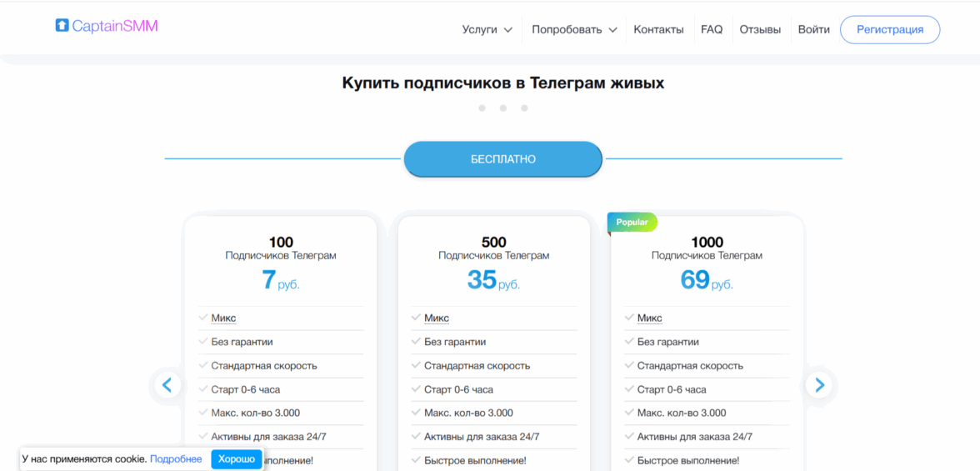Click checkmark next to Стандартная скорость in 1000 plan
Image resolution: width=980 pixels, height=471 pixels.
(629, 365)
